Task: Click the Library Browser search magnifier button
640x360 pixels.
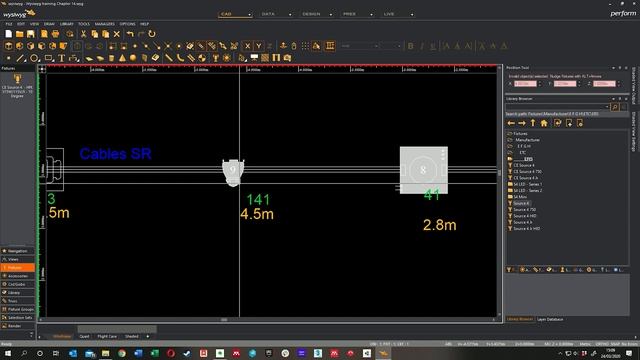Action: [615, 107]
